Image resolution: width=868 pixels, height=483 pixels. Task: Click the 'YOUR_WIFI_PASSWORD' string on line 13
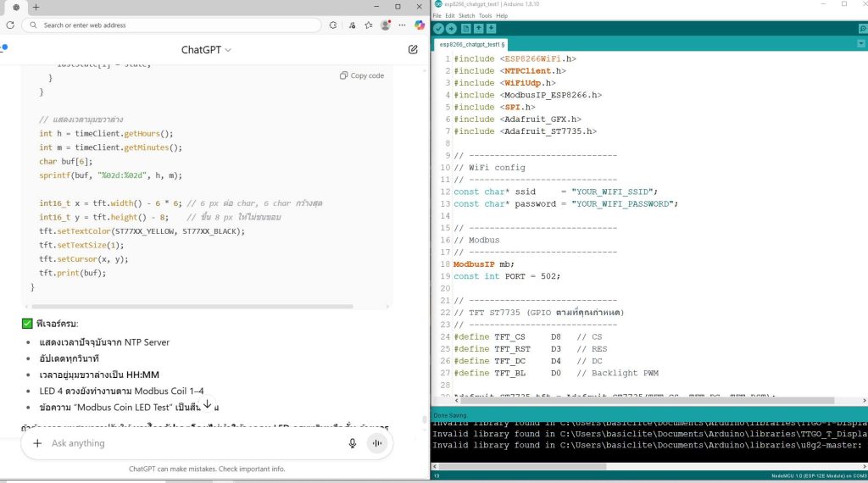pyautogui.click(x=625, y=203)
